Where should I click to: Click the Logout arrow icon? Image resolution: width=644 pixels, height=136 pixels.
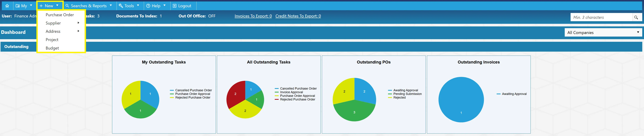pyautogui.click(x=174, y=6)
